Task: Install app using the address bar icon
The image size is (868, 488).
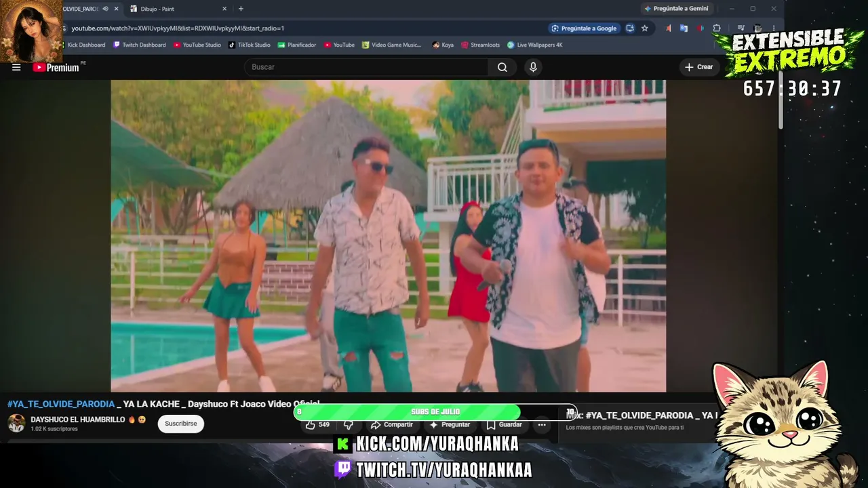Action: click(630, 28)
